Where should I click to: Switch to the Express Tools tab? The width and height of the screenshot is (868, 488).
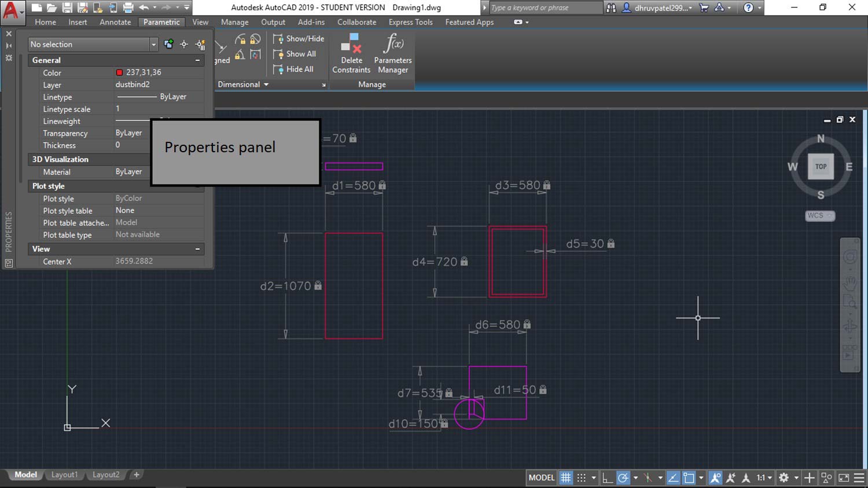click(410, 22)
